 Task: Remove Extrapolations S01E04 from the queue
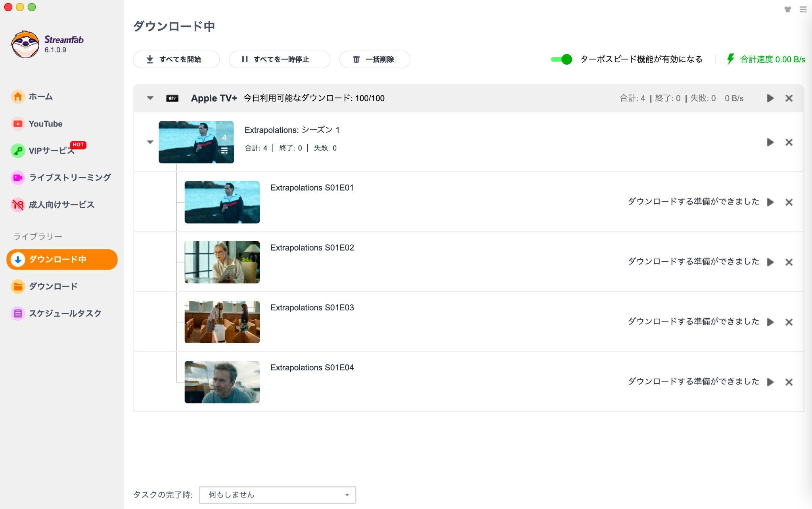[789, 382]
